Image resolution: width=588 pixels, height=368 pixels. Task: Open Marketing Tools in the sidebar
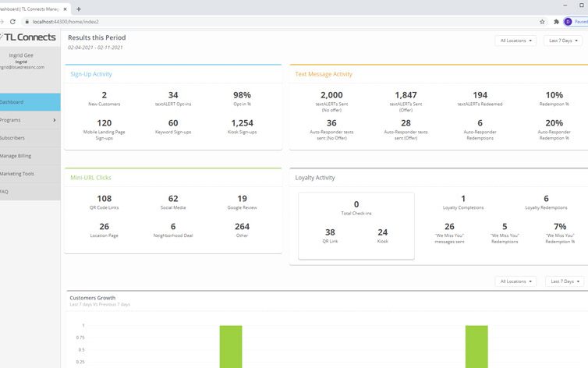coord(30,174)
